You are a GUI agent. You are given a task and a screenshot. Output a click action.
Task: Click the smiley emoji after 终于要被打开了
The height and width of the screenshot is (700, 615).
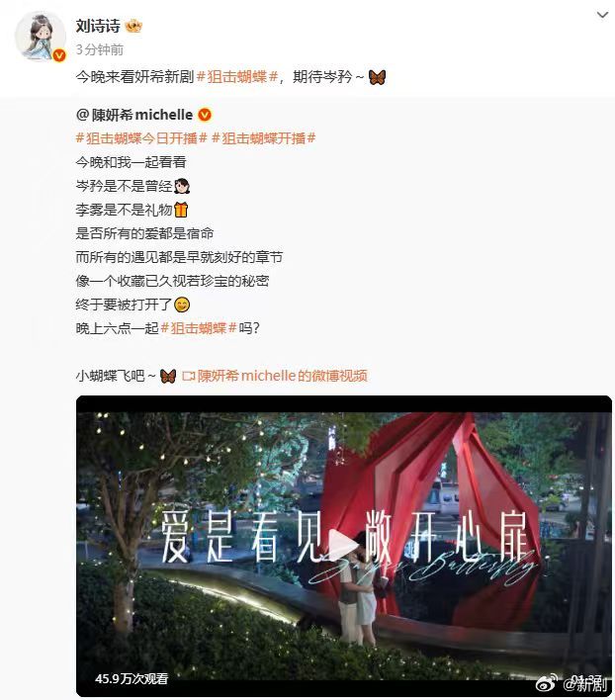coord(182,305)
